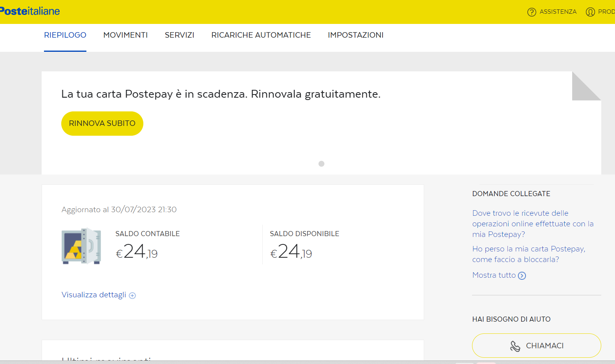Click the folded page corner of banner

click(586, 86)
